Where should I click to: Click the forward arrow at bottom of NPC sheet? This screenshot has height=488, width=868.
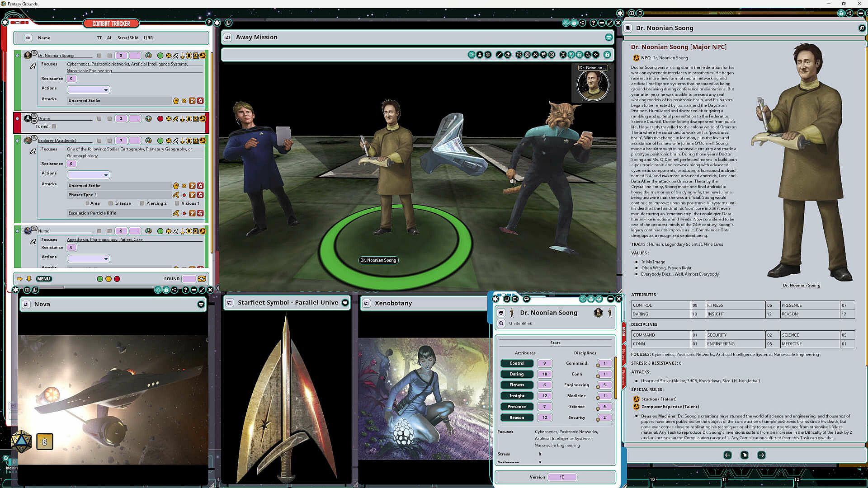(761, 455)
